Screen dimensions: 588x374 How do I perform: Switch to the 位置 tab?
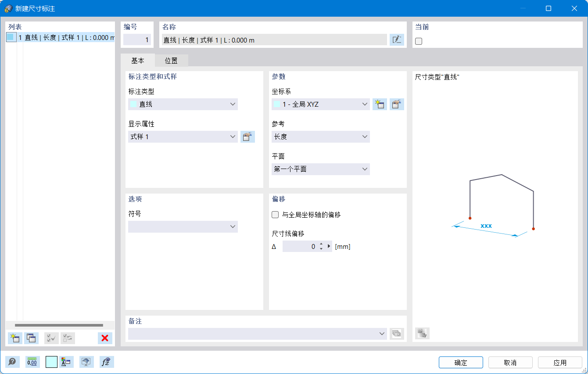point(171,60)
